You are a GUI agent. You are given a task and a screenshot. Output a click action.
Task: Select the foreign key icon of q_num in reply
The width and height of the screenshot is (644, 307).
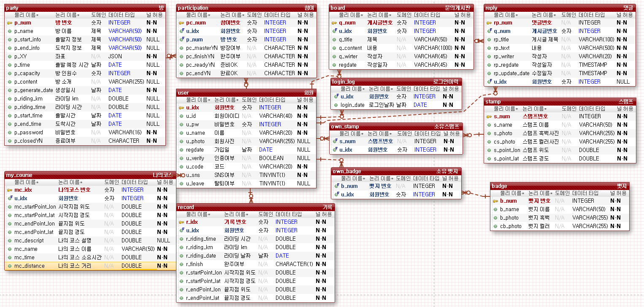[x=489, y=31]
